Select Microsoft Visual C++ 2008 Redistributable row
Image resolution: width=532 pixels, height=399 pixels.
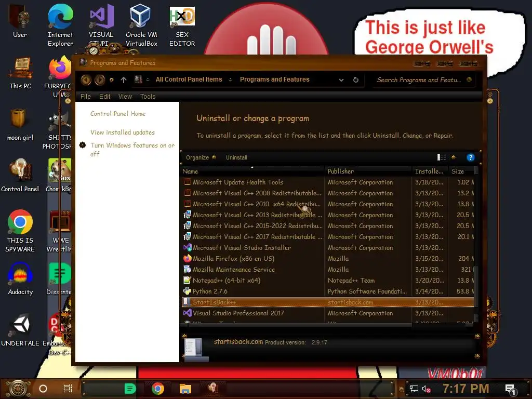coord(328,193)
